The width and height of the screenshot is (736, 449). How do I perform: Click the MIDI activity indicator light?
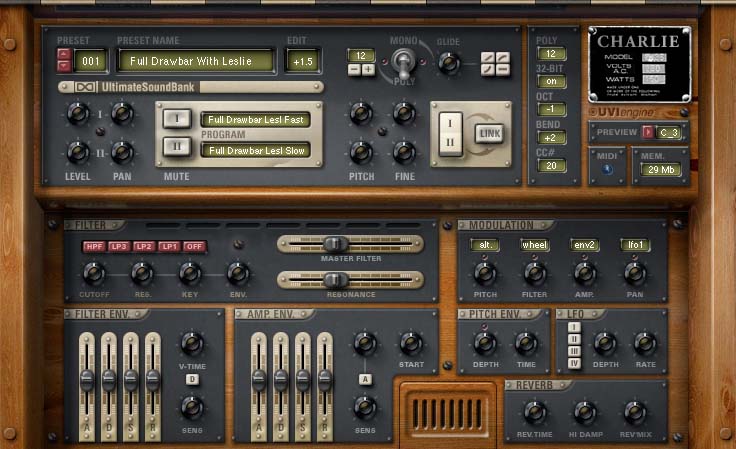point(607,169)
